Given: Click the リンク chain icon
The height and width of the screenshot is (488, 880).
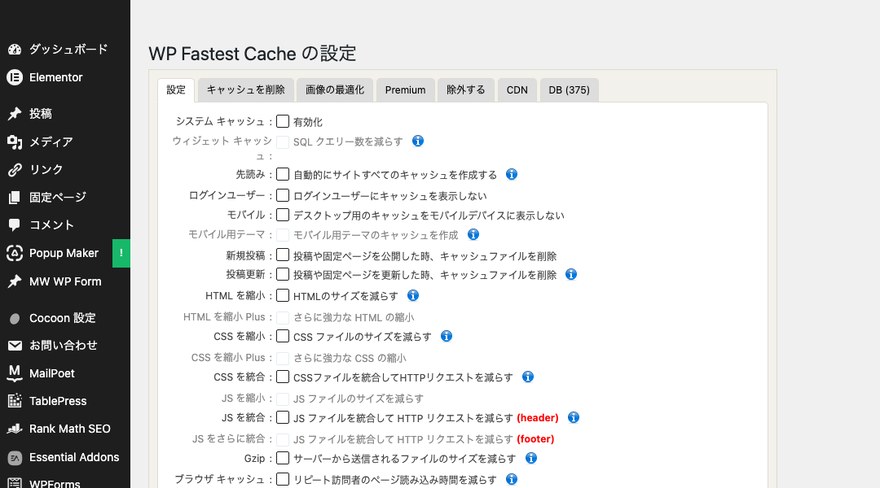Looking at the screenshot, I should [x=15, y=169].
